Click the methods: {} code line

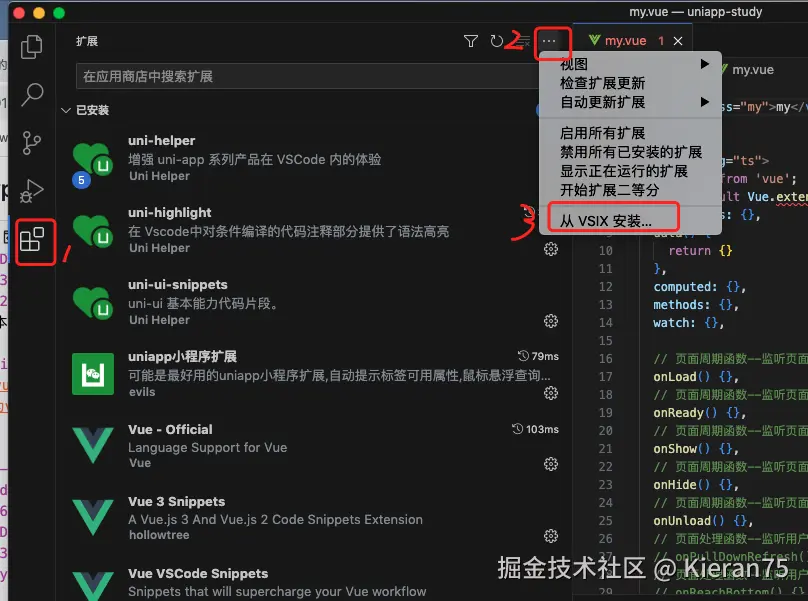tap(696, 305)
